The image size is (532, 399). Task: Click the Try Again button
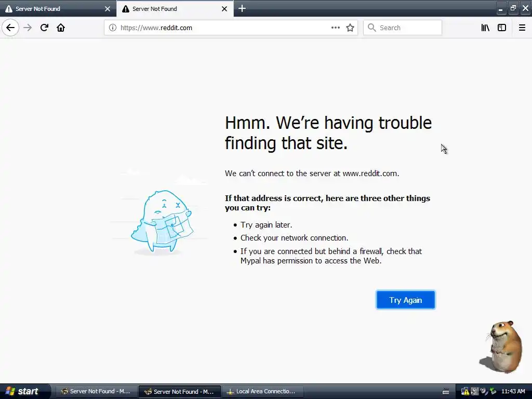click(x=405, y=300)
